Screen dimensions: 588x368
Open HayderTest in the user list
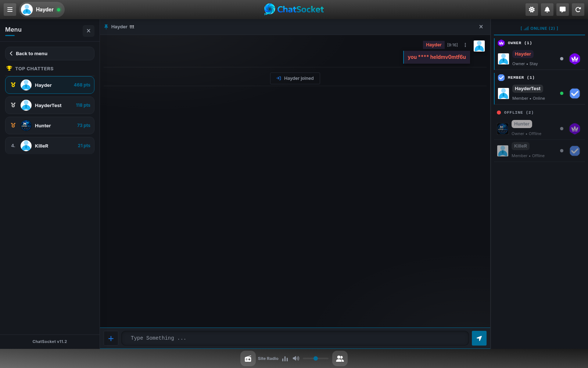pyautogui.click(x=539, y=93)
